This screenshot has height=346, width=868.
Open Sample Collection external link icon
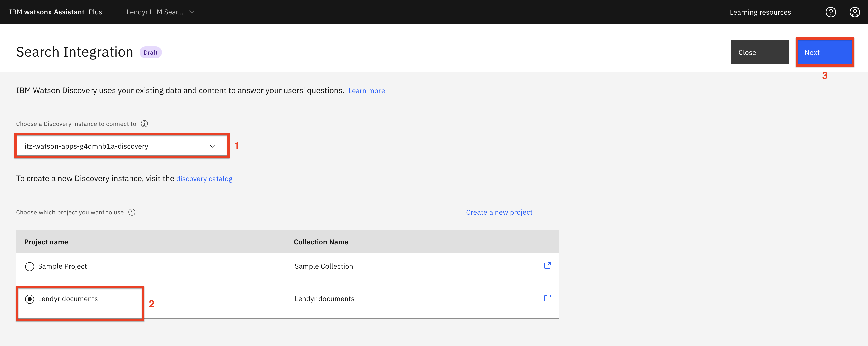pyautogui.click(x=547, y=265)
